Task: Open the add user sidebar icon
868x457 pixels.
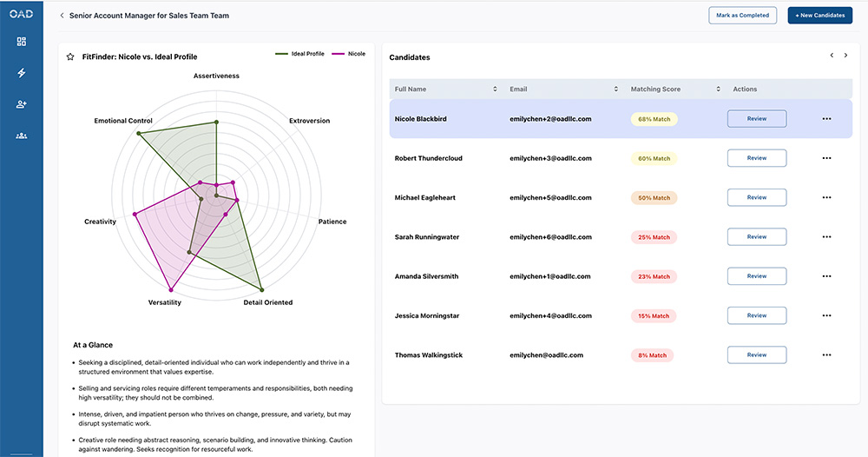Action: pos(22,104)
